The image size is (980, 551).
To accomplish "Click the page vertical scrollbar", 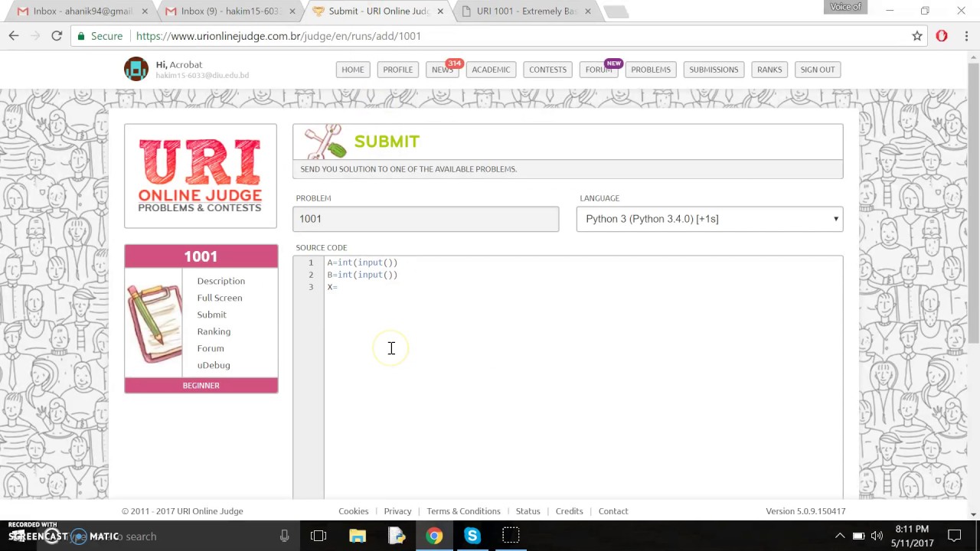I will [974, 203].
